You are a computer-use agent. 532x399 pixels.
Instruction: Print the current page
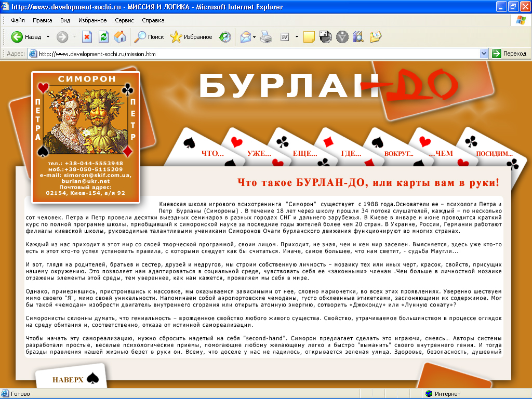pos(266,37)
